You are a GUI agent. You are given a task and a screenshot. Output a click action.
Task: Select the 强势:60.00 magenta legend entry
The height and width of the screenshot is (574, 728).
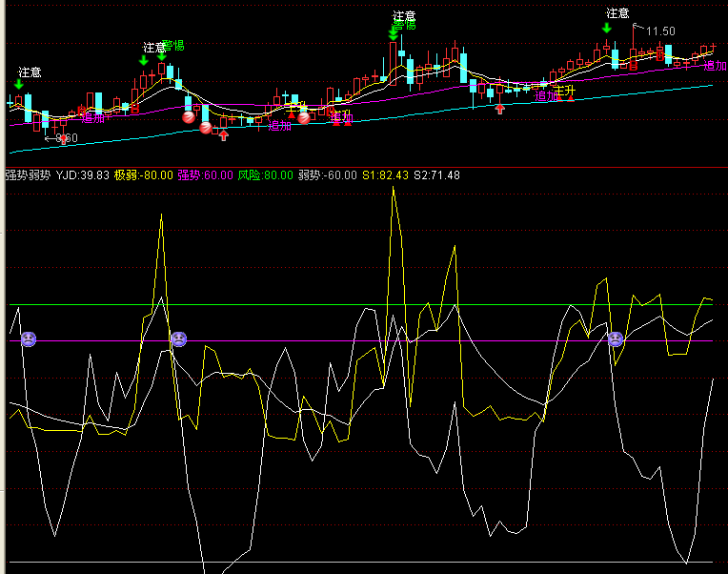205,175
